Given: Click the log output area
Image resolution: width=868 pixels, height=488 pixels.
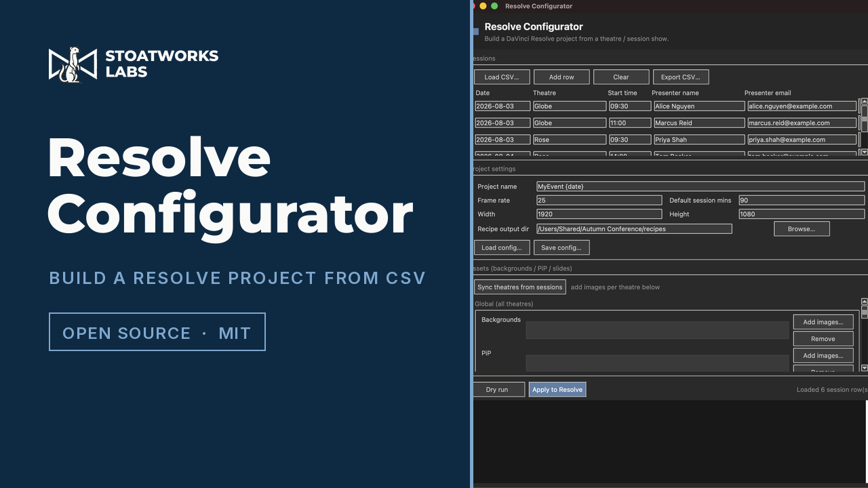Looking at the screenshot, I should pyautogui.click(x=669, y=441).
